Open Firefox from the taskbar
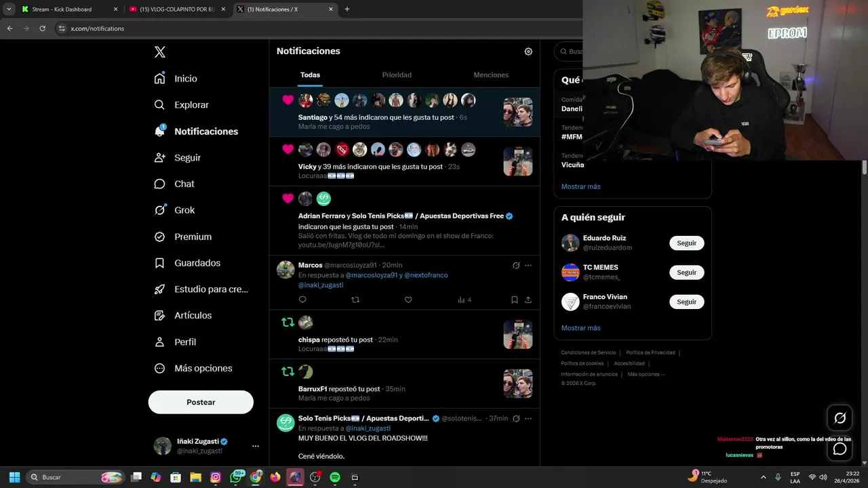Viewport: 868px width, 488px height. coord(275,477)
